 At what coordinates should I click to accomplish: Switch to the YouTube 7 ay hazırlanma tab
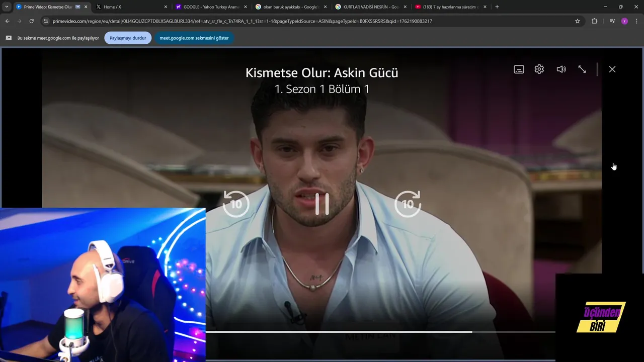[451, 7]
